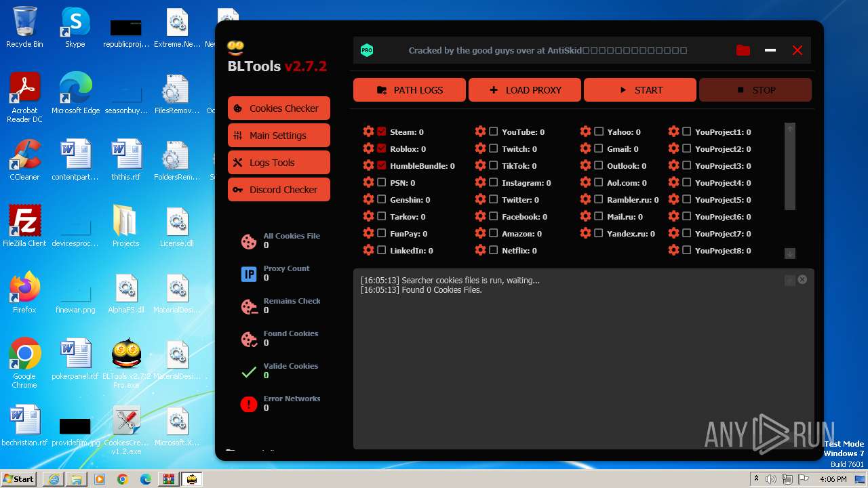Click the volume icon in system tray
This screenshot has height=488, width=868.
(x=771, y=479)
